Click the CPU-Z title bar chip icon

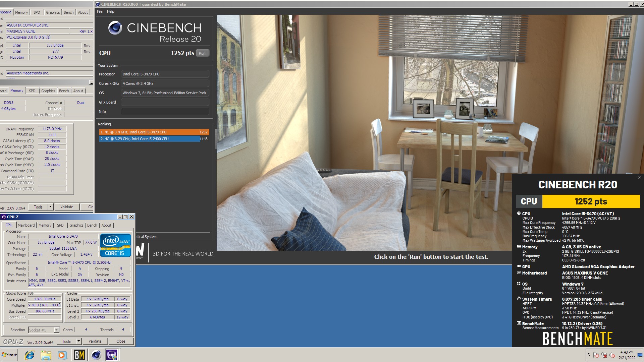coord(4,217)
